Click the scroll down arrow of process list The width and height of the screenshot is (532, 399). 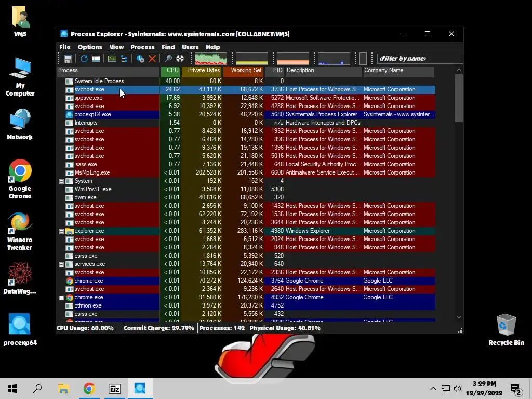(459, 317)
